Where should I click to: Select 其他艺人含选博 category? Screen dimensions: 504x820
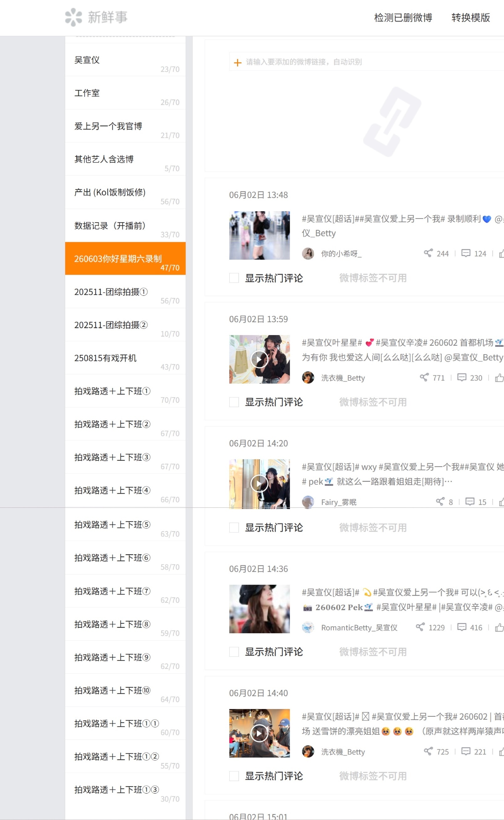point(125,159)
